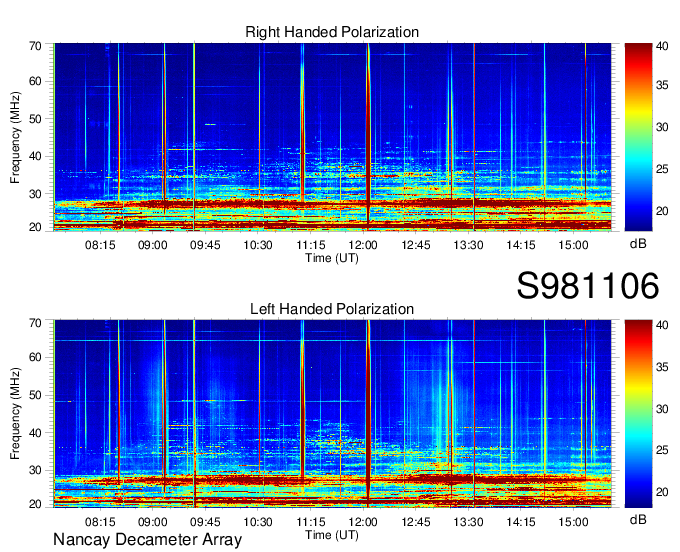
Task: Click the 20 dB label on the Right Handed color bar
Action: (x=662, y=211)
